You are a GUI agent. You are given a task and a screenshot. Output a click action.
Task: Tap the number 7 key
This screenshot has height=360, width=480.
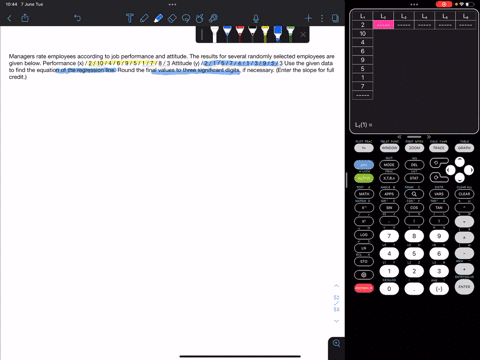(389, 236)
